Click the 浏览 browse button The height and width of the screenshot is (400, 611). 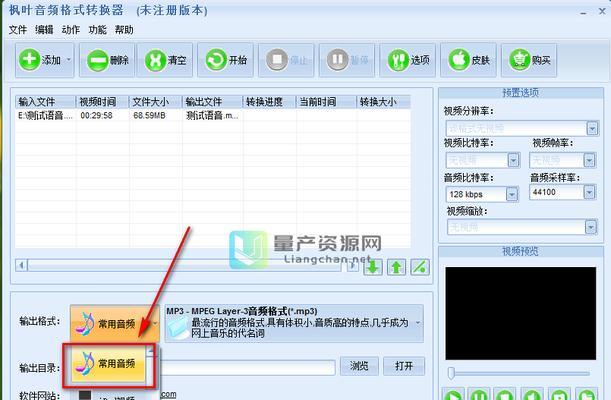click(359, 366)
